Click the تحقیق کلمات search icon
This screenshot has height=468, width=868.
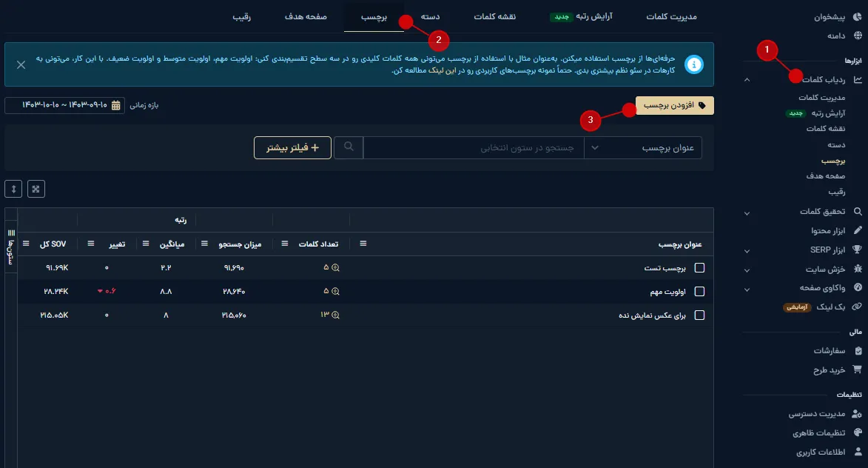858,211
